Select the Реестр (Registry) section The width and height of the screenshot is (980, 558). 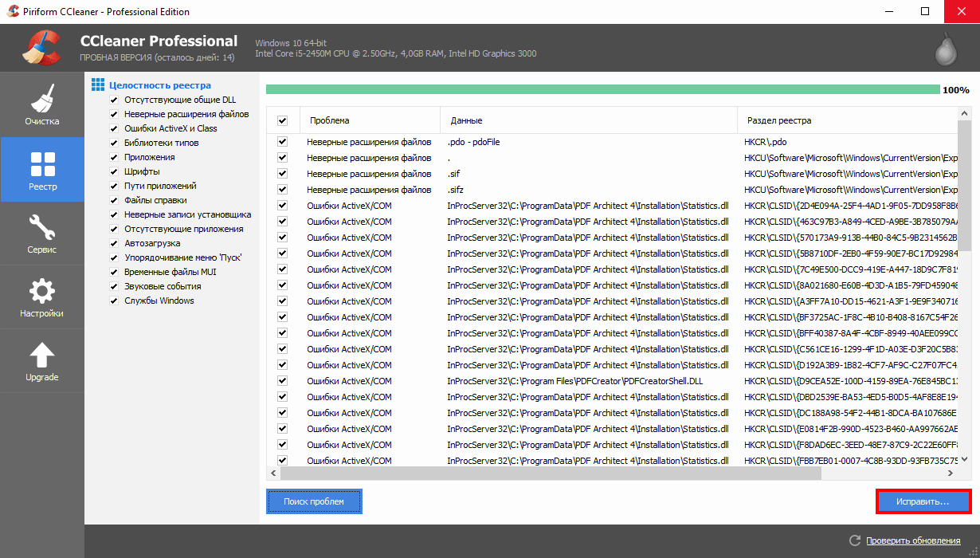coord(41,168)
